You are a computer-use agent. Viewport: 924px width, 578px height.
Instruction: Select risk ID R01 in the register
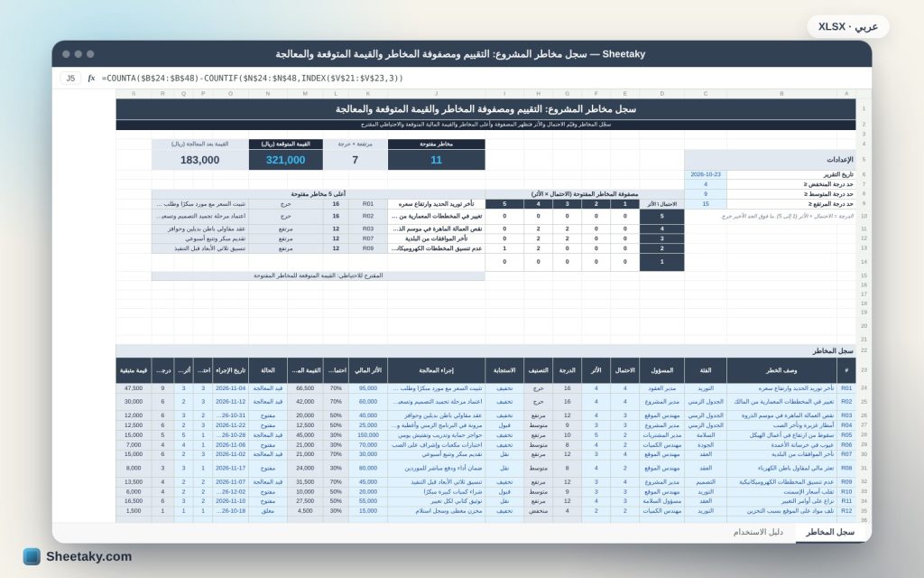coord(846,388)
